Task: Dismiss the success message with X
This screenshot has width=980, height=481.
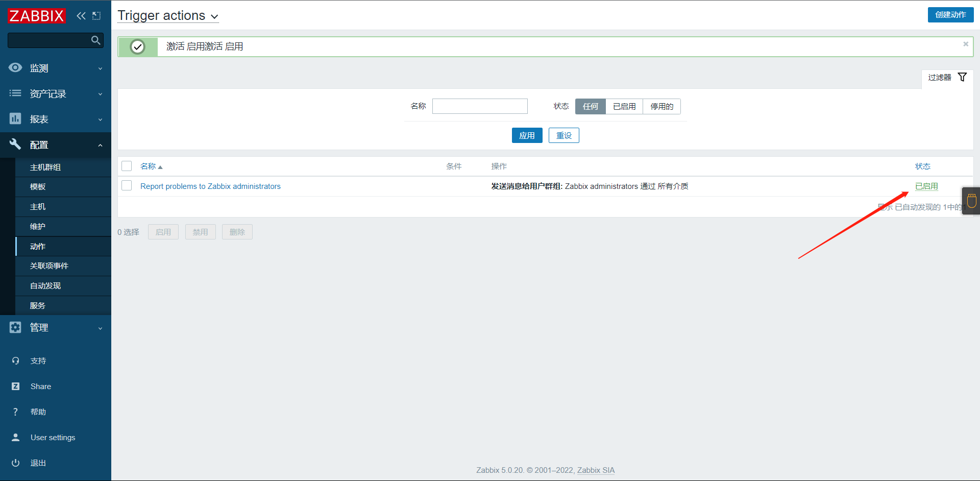Action: 966,44
